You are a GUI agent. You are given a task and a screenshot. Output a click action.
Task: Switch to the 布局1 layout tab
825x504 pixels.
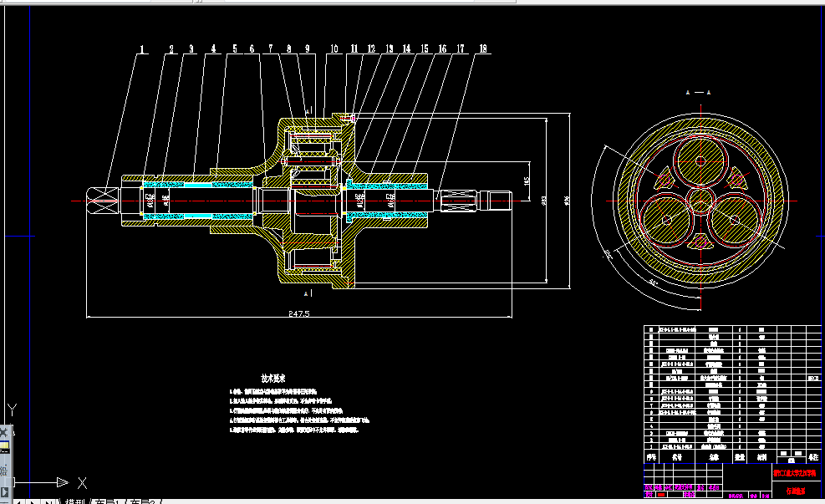(x=108, y=501)
